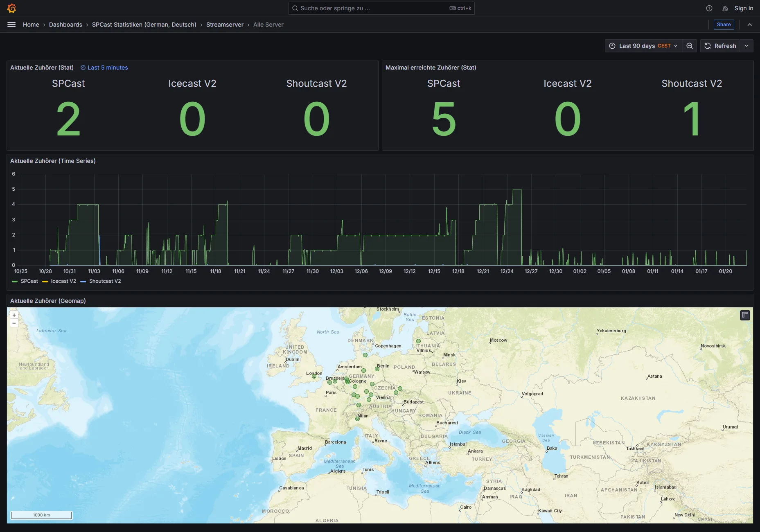Click Aktuelle Zuhörer (Geomap) panel title

pos(48,301)
